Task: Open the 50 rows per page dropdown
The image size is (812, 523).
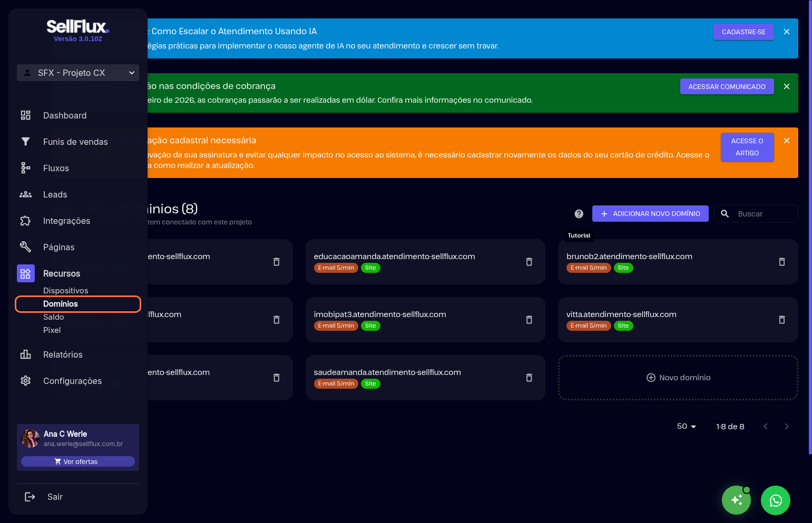Action: pos(686,427)
